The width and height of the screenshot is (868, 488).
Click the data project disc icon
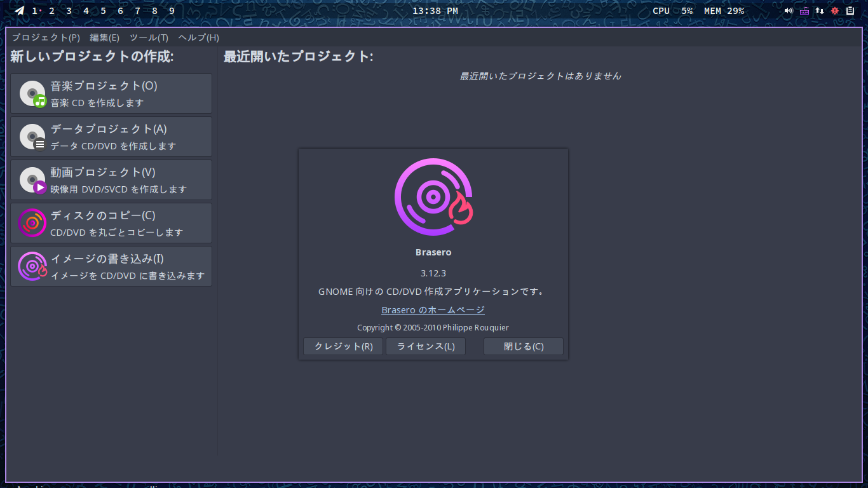[x=33, y=137]
